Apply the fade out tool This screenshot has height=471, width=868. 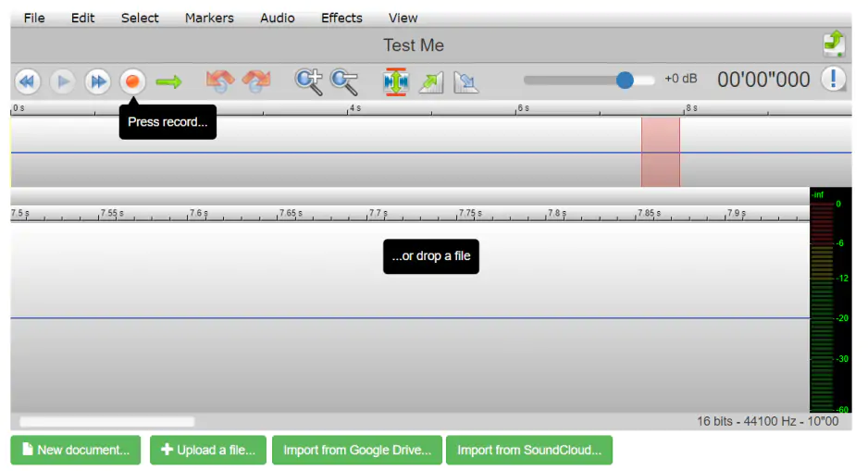[466, 81]
